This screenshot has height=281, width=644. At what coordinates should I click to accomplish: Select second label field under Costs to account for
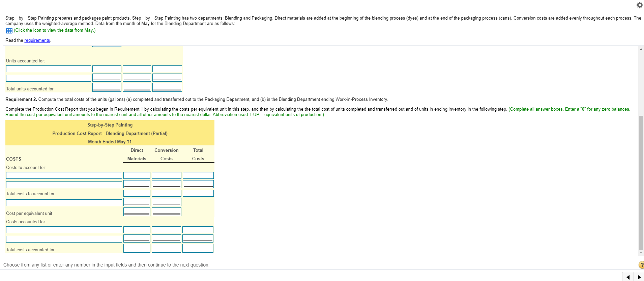64,185
